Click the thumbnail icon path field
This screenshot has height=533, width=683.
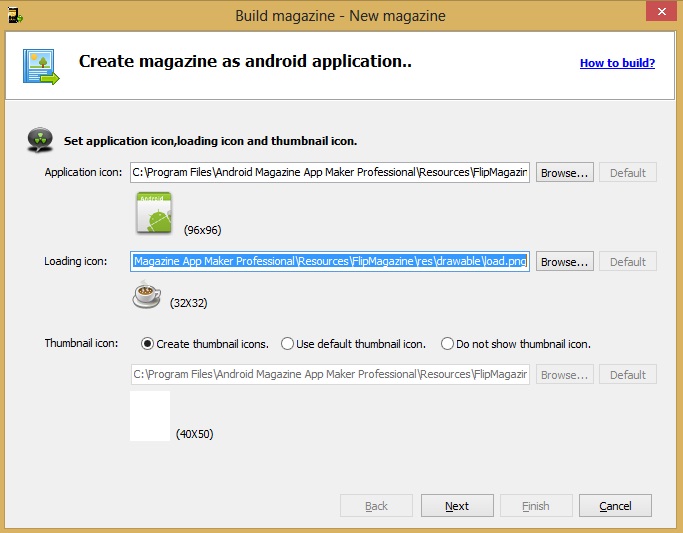pyautogui.click(x=330, y=375)
